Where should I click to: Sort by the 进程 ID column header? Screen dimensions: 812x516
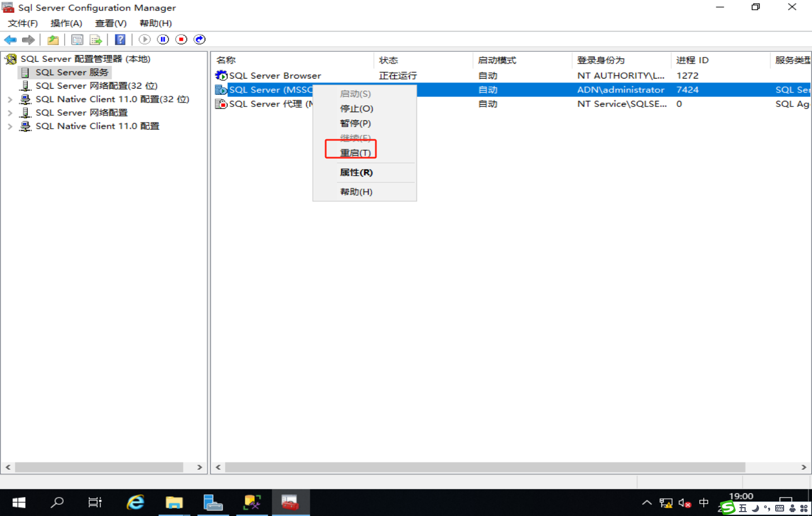tap(720, 60)
